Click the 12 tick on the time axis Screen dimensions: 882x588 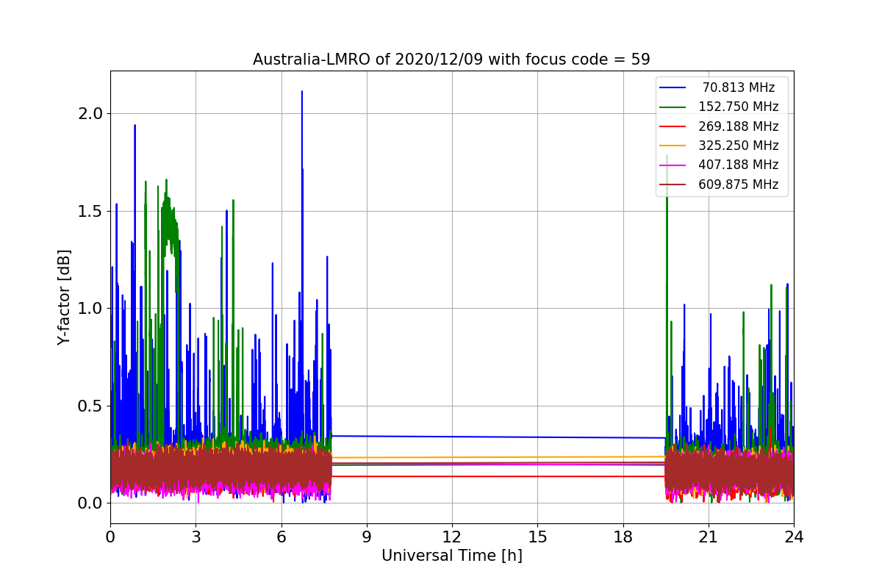452,537
